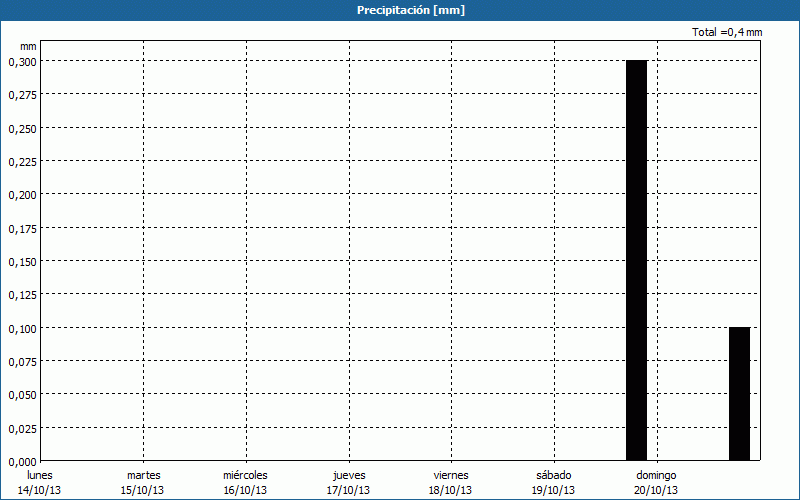Click the 'sábado' day label

553,475
